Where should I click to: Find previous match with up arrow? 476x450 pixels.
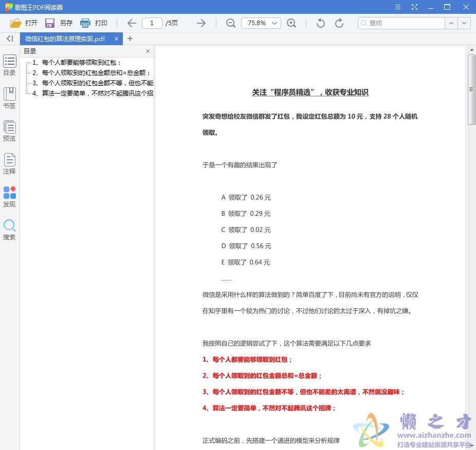pos(451,23)
